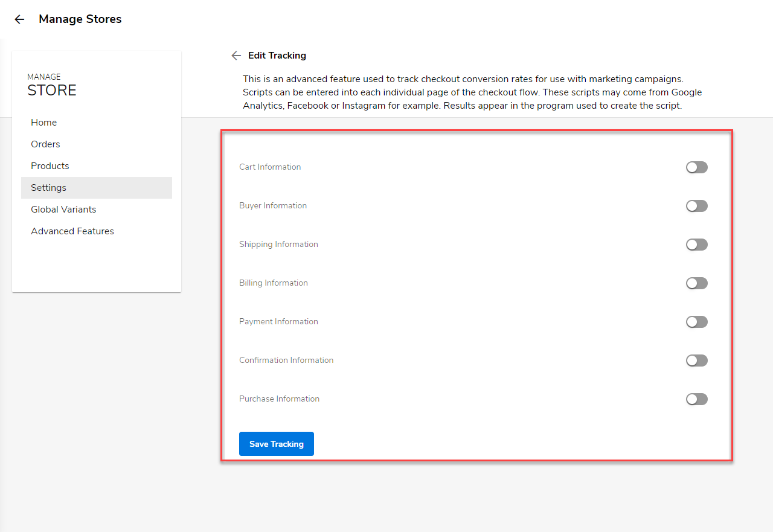The height and width of the screenshot is (532, 773).
Task: Click the Cart Information label
Action: pyautogui.click(x=270, y=167)
